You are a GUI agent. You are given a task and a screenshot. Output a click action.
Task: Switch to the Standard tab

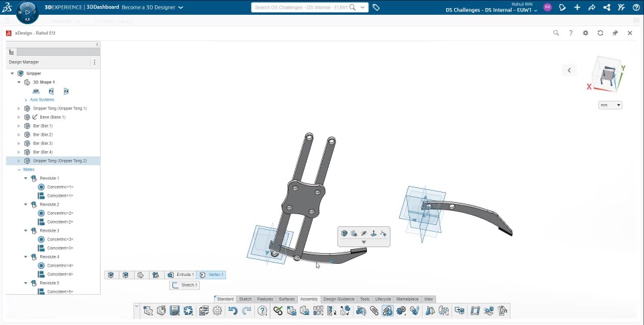pos(225,299)
